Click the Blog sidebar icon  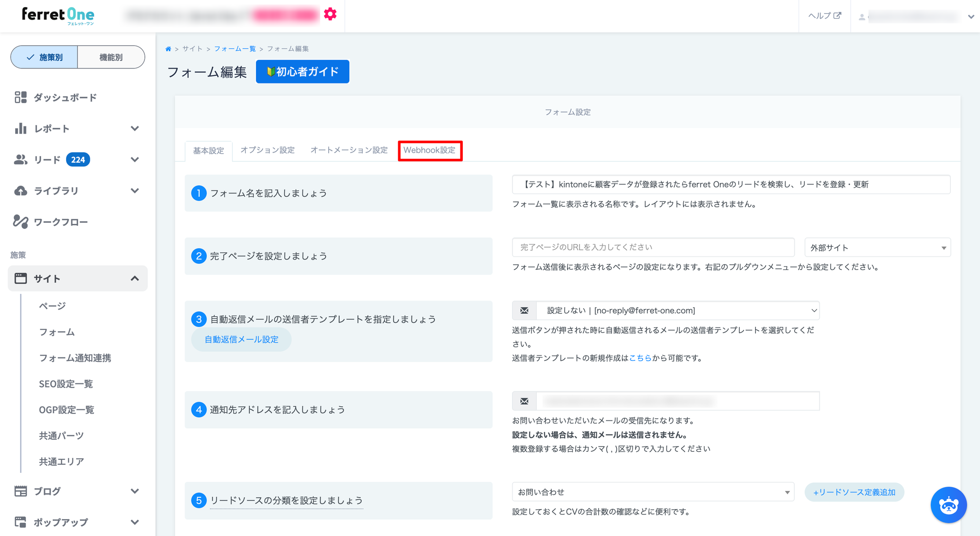(21, 491)
